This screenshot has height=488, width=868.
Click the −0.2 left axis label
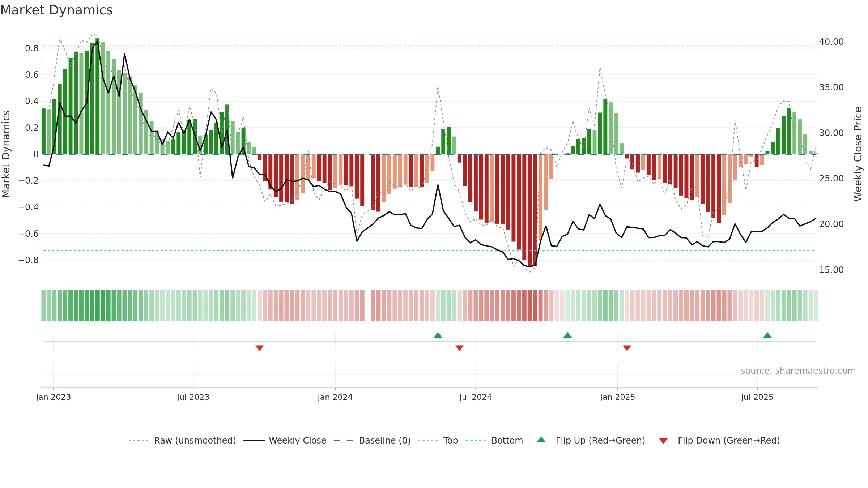coord(29,181)
